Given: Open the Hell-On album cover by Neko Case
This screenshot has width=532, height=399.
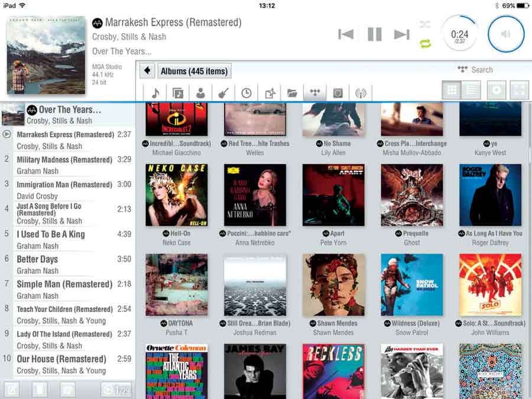Looking at the screenshot, I should point(176,194).
